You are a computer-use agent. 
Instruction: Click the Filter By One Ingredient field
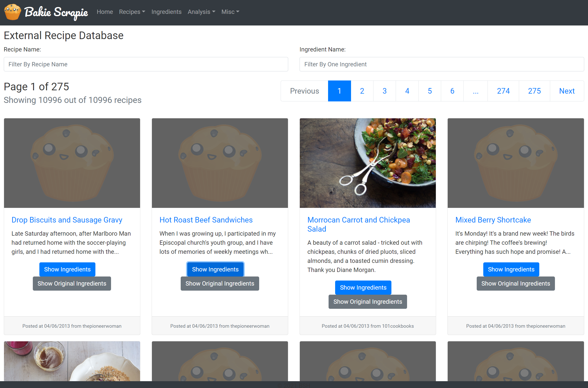click(x=441, y=64)
